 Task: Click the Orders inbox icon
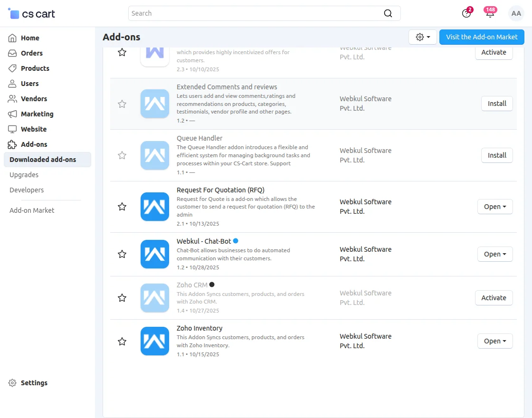click(12, 53)
